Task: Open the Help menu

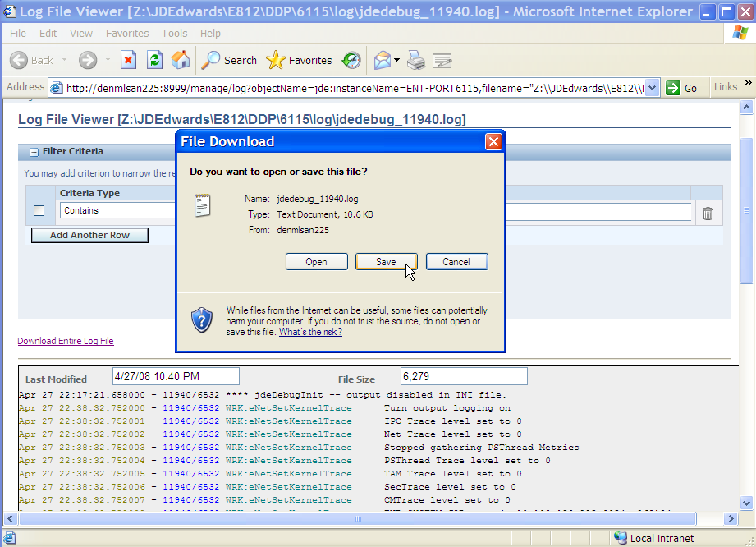Action: (x=210, y=34)
